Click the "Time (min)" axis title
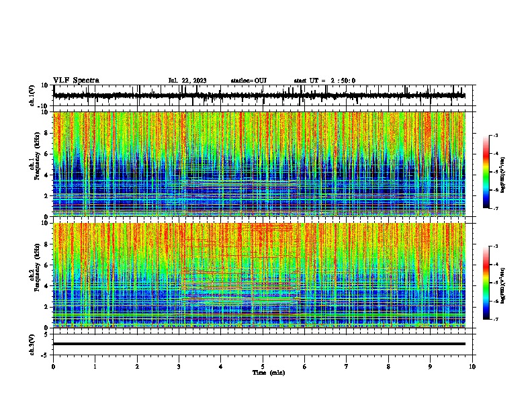 [x=269, y=373]
